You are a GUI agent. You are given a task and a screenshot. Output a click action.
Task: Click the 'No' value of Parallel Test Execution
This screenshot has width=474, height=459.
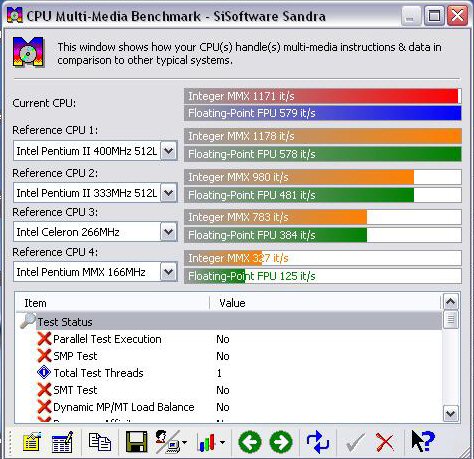[223, 339]
